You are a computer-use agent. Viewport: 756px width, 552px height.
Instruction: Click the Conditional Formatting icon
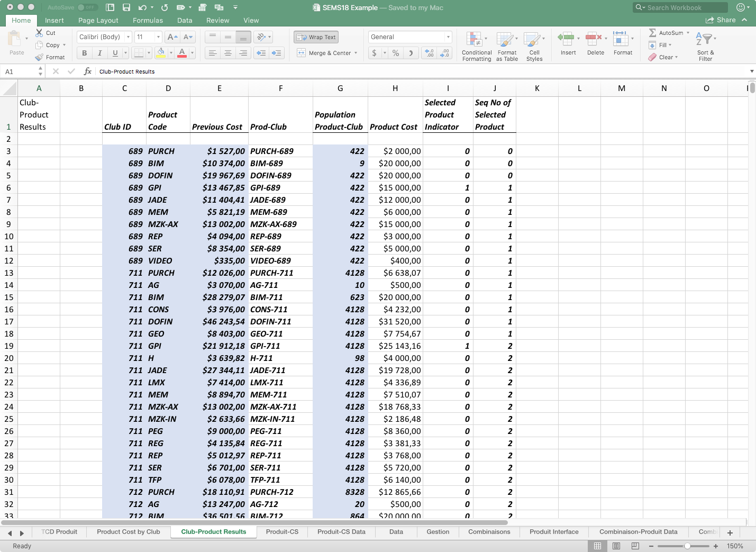(474, 40)
